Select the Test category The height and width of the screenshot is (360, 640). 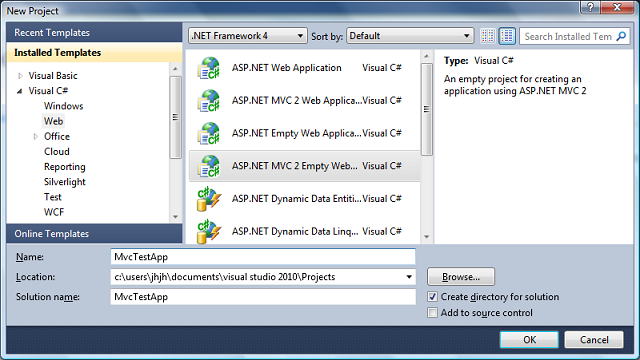[53, 197]
